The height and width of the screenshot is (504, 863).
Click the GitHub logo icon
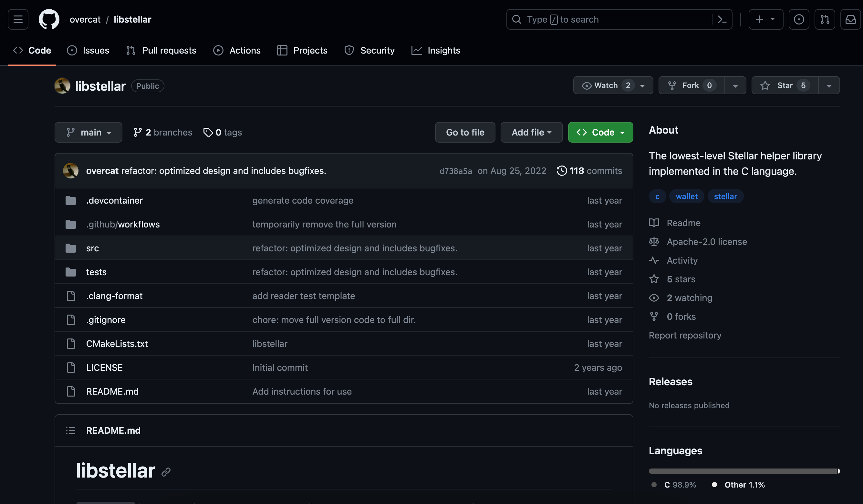(x=49, y=19)
